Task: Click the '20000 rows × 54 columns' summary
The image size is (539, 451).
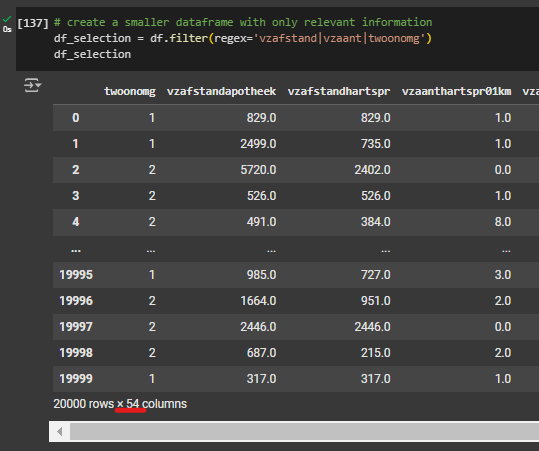Action: [120, 404]
